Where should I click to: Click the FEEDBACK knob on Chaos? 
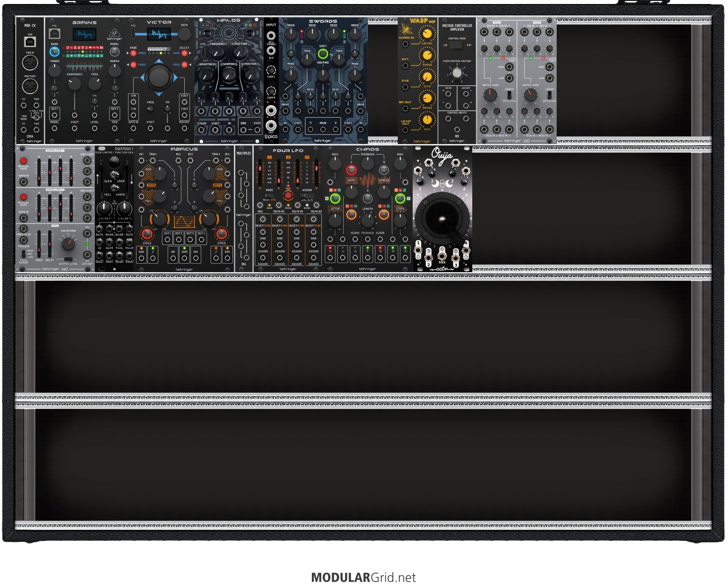367,163
